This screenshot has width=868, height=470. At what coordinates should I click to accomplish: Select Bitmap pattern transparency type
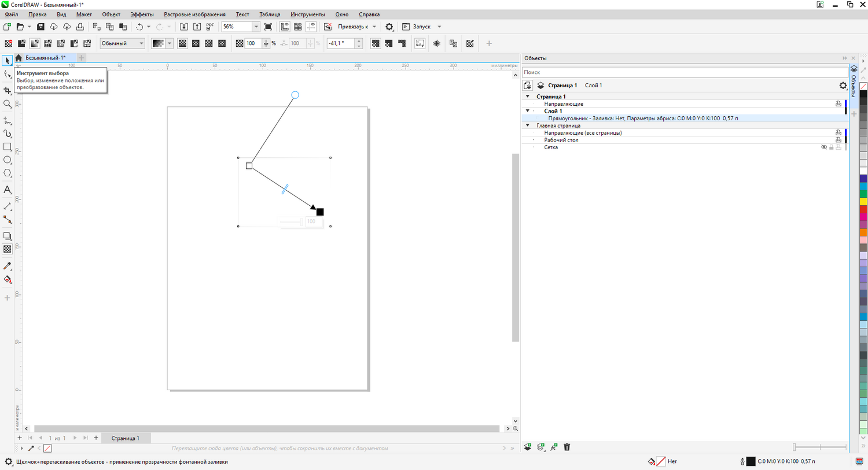pos(61,43)
